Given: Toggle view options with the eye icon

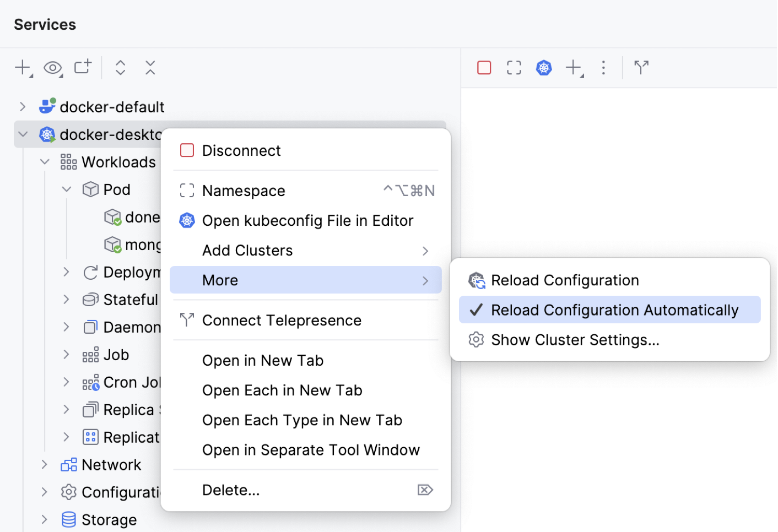Looking at the screenshot, I should [53, 67].
